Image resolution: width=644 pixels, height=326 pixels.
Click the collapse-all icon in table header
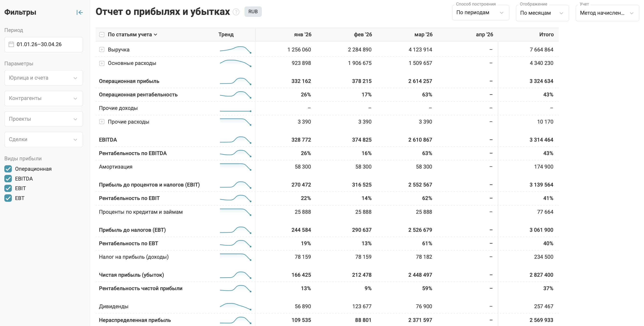102,35
